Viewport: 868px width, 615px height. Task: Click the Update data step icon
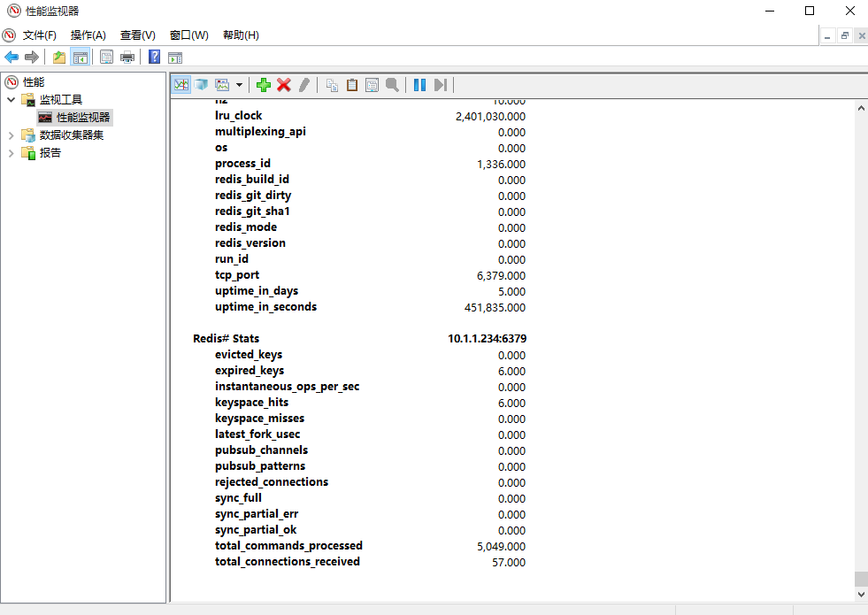[440, 85]
